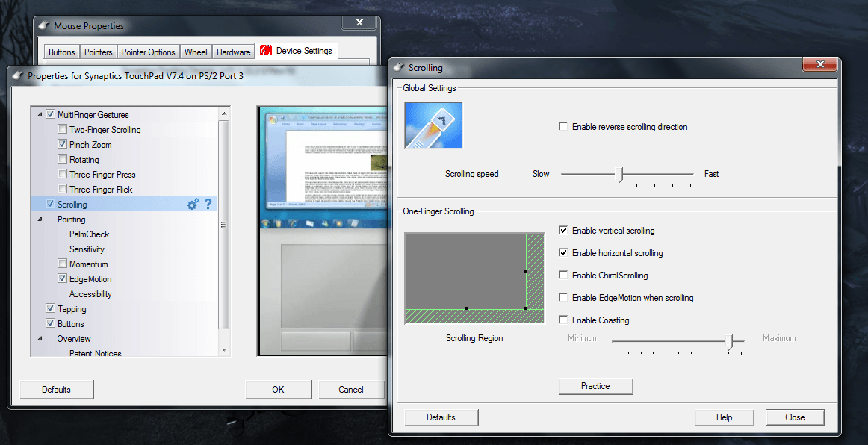Image resolution: width=868 pixels, height=445 pixels.
Task: Open Scrolling settings via the gear icon
Action: coord(193,204)
